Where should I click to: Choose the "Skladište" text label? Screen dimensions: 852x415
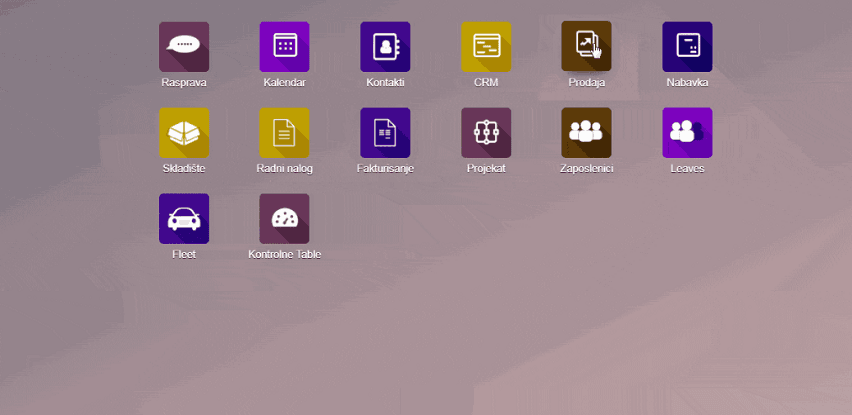click(x=184, y=169)
